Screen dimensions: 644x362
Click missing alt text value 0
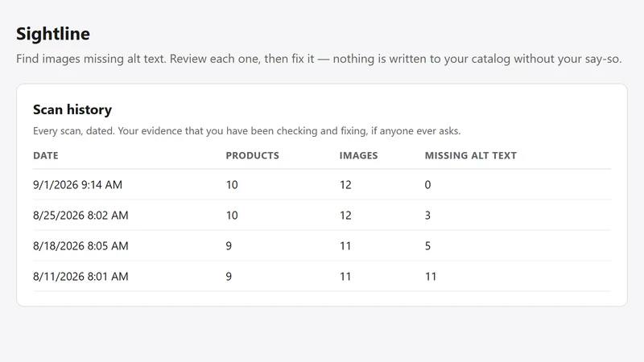(x=427, y=185)
